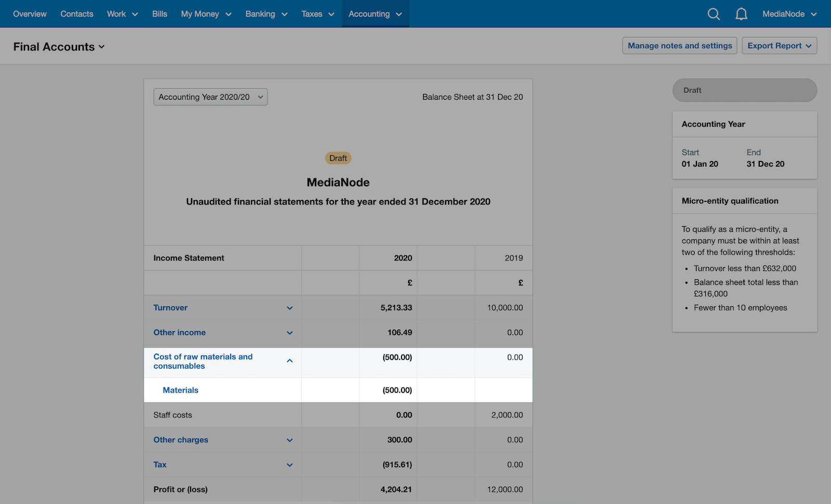Open the Taxes dropdown arrow

[332, 15]
